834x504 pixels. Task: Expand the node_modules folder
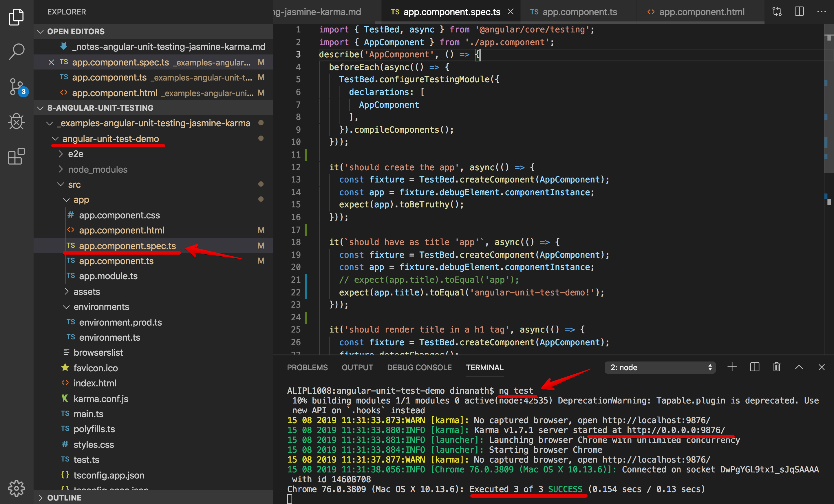pos(98,169)
